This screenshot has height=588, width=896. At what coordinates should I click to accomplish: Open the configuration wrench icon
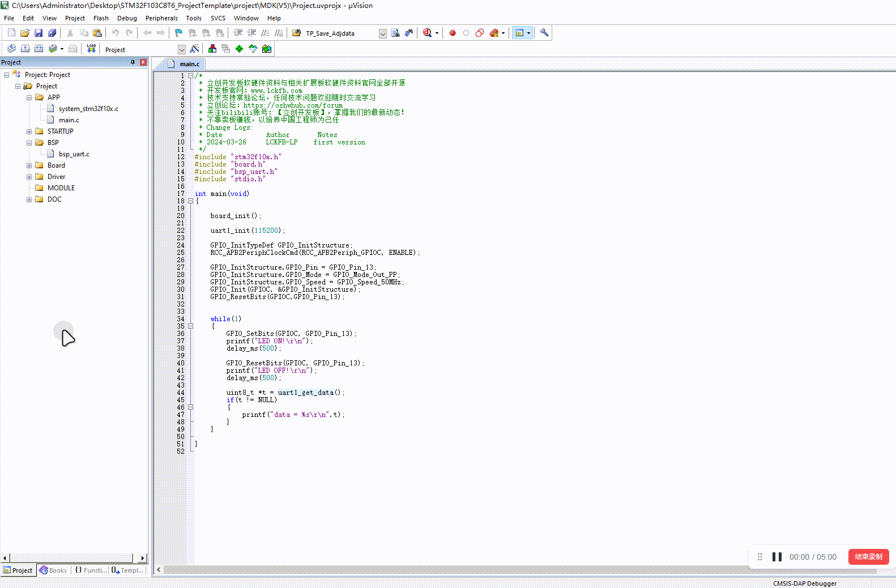[544, 33]
